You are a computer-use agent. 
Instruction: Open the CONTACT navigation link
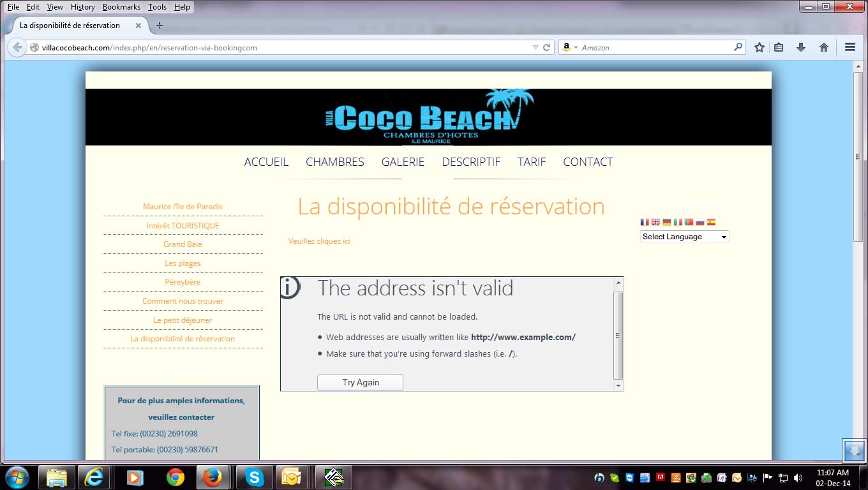[588, 162]
